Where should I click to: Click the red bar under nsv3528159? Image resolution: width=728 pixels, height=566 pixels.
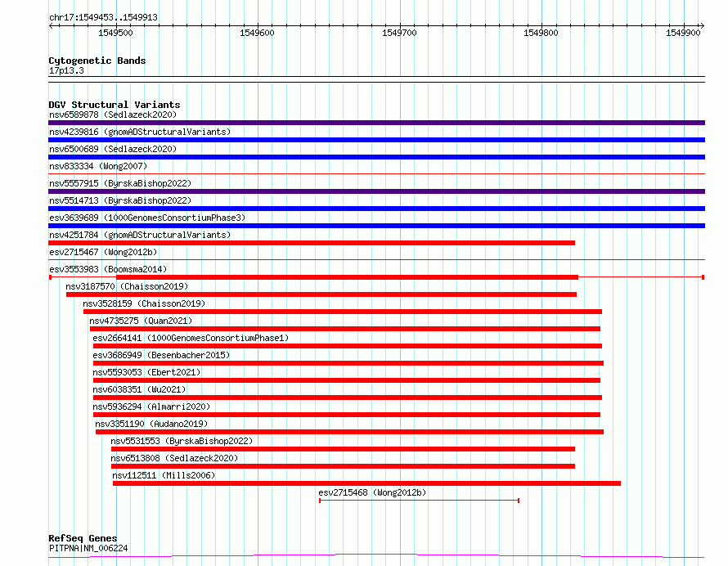(x=343, y=312)
